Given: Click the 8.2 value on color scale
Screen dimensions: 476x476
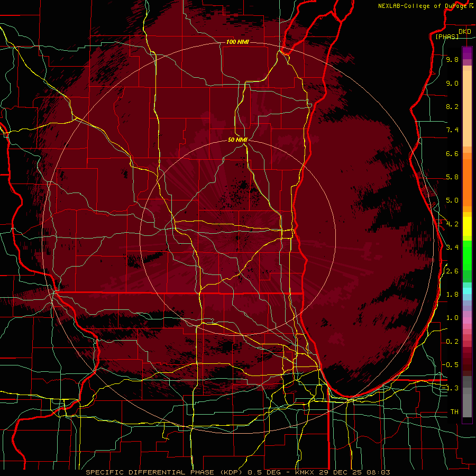Looking at the screenshot, I should click(x=452, y=106).
